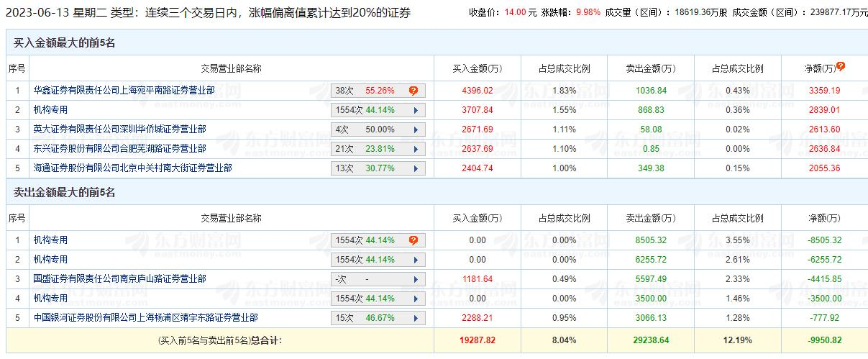Screen dimensions: 868x359
Task: Expand second 机构专用 1554次 box in sell list
Action: (x=416, y=260)
